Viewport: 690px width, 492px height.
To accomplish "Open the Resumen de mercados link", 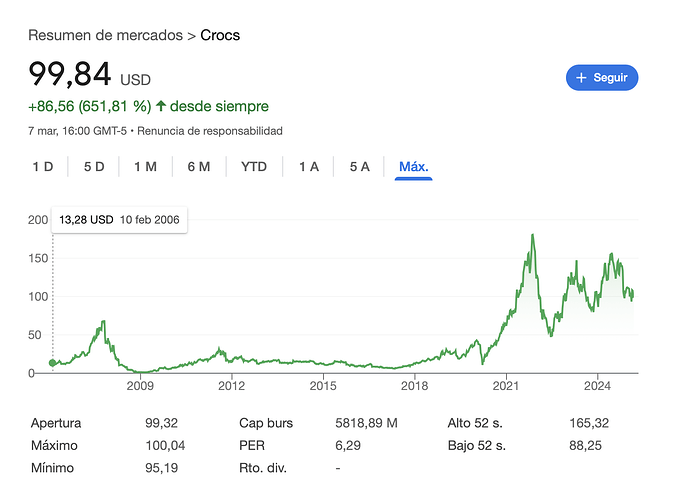I will (x=106, y=35).
